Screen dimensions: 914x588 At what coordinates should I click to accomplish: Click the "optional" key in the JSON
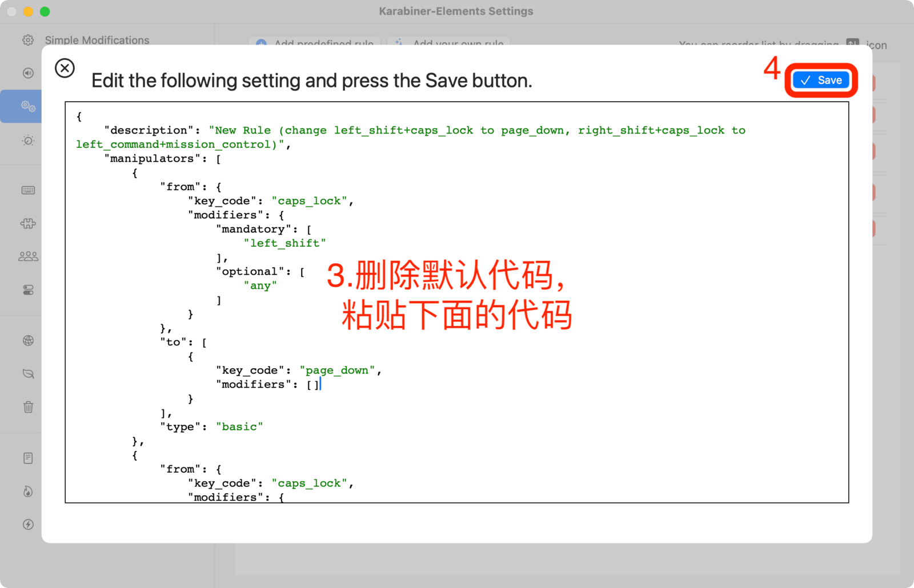tap(250, 272)
